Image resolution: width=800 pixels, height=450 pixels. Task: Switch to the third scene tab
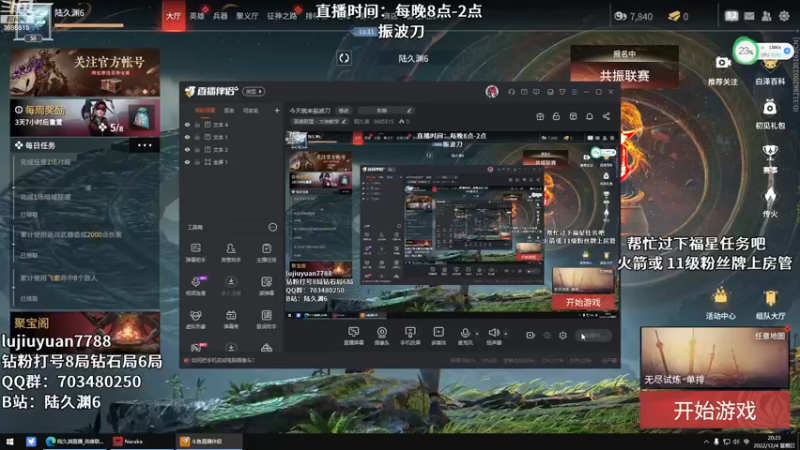coord(251,110)
